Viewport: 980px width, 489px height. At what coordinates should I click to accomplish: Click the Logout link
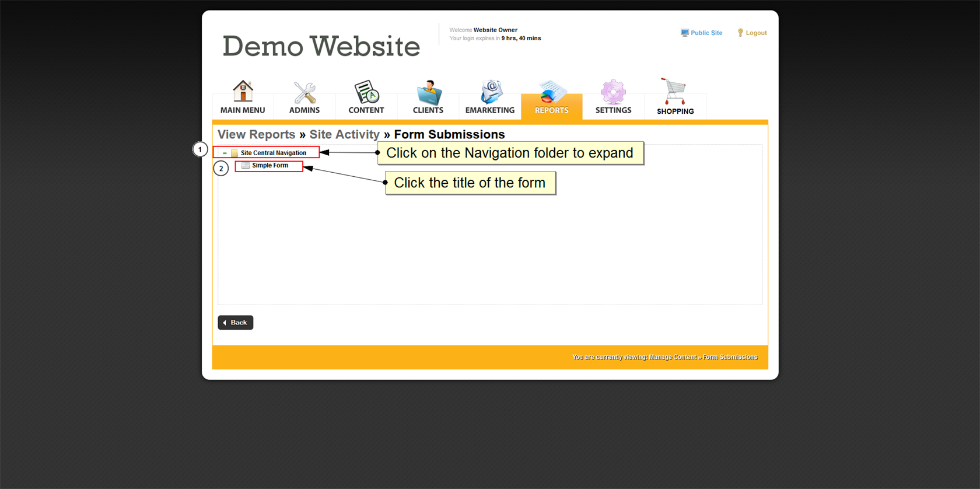pyautogui.click(x=756, y=33)
